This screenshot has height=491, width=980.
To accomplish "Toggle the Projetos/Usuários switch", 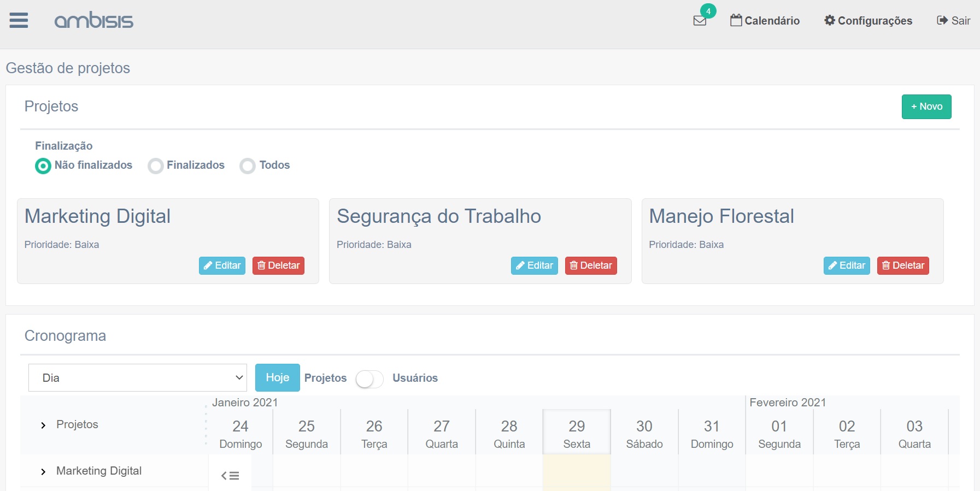I will pos(369,378).
